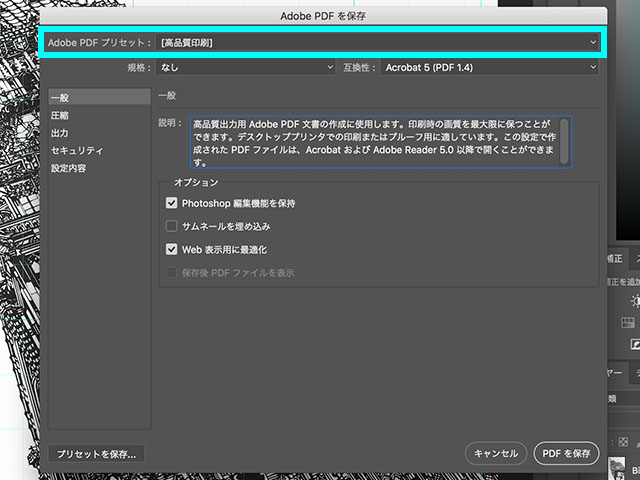The image size is (640, 480).
Task: Enable サムネールを埋め込み checkbox
Action: (x=171, y=226)
